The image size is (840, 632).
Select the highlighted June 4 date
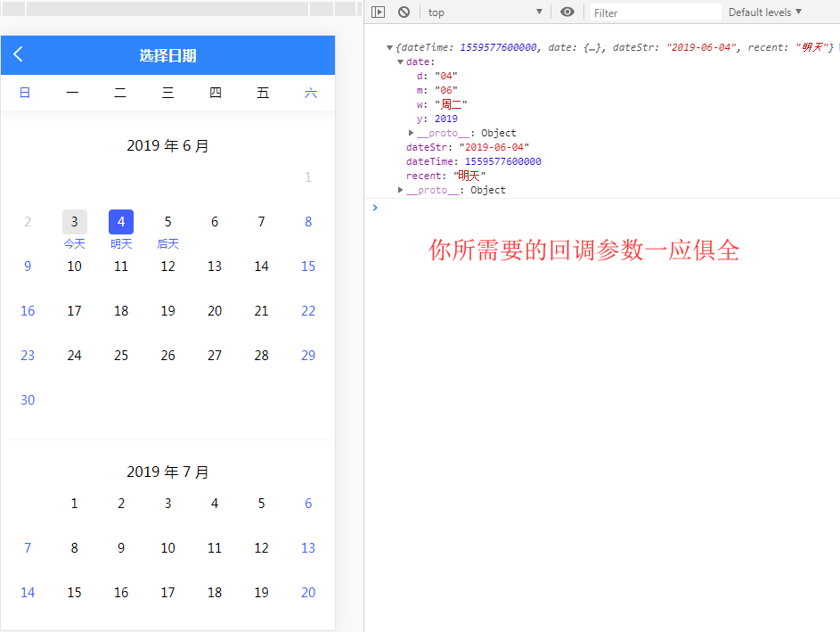121,222
